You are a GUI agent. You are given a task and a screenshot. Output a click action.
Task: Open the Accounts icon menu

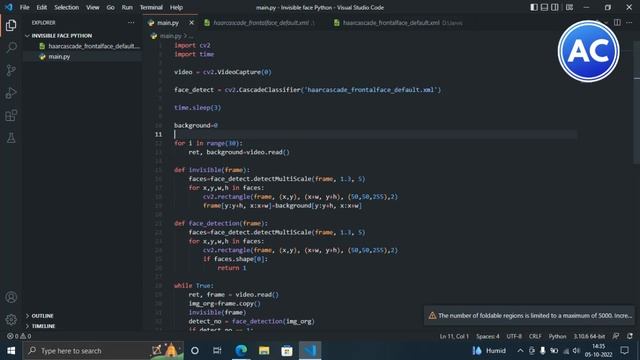coord(11,297)
